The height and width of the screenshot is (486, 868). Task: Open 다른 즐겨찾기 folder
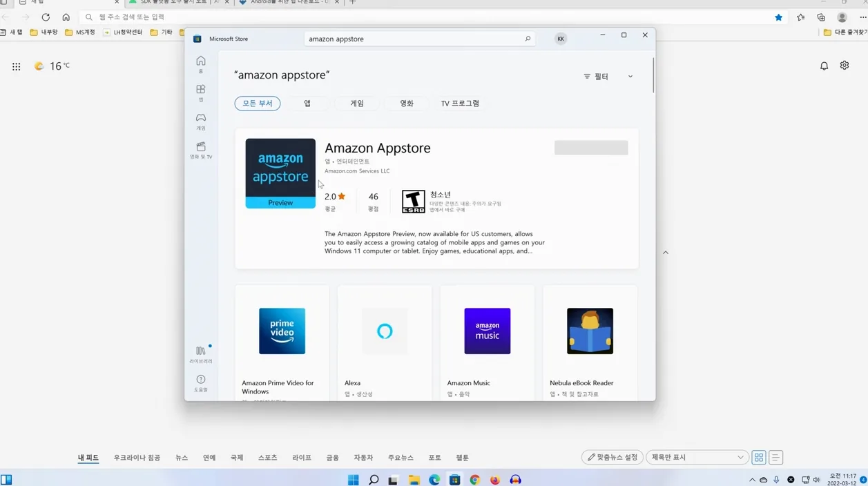click(x=845, y=32)
